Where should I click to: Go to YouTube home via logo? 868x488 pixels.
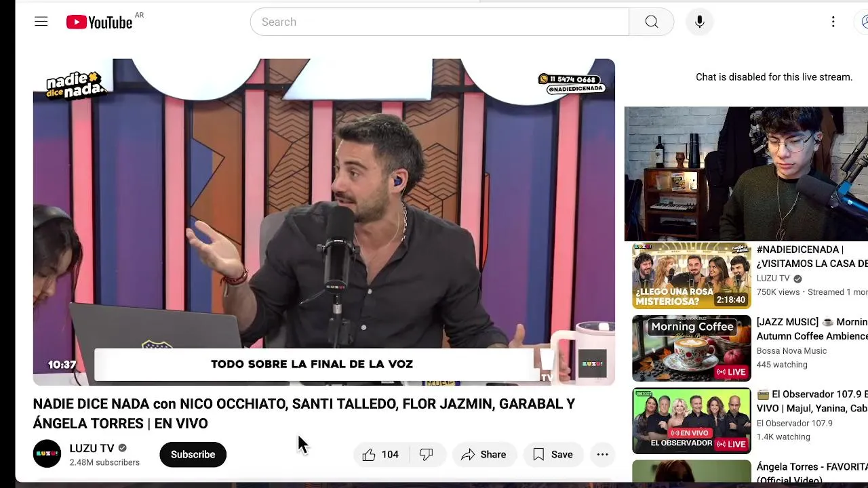pyautogui.click(x=99, y=22)
